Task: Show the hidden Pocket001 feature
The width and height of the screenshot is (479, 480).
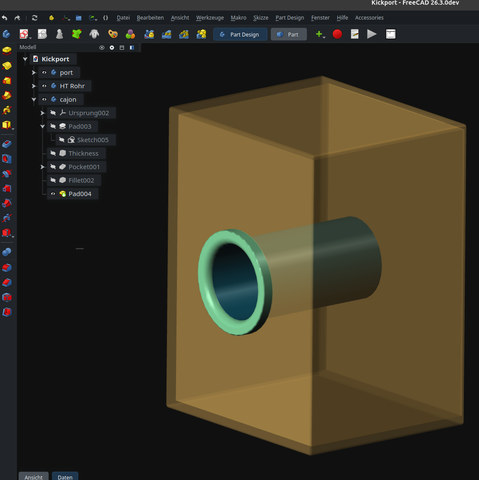Action: coord(53,167)
